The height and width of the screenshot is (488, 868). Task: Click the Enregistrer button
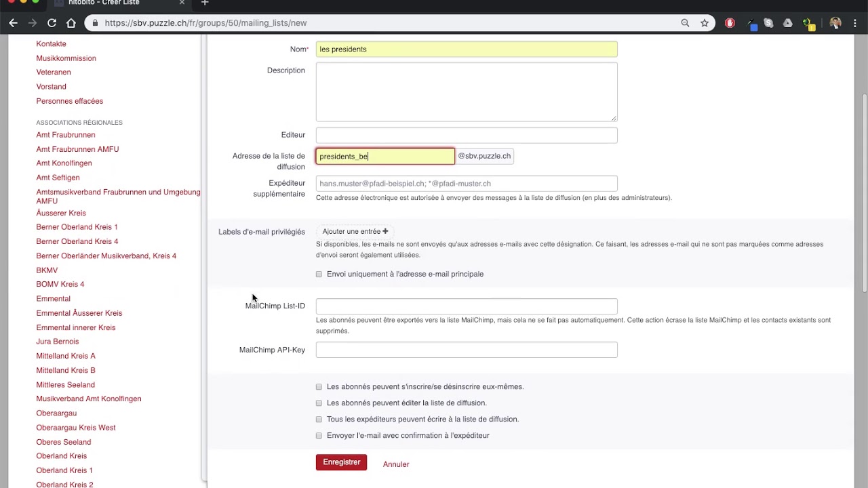[341, 462]
